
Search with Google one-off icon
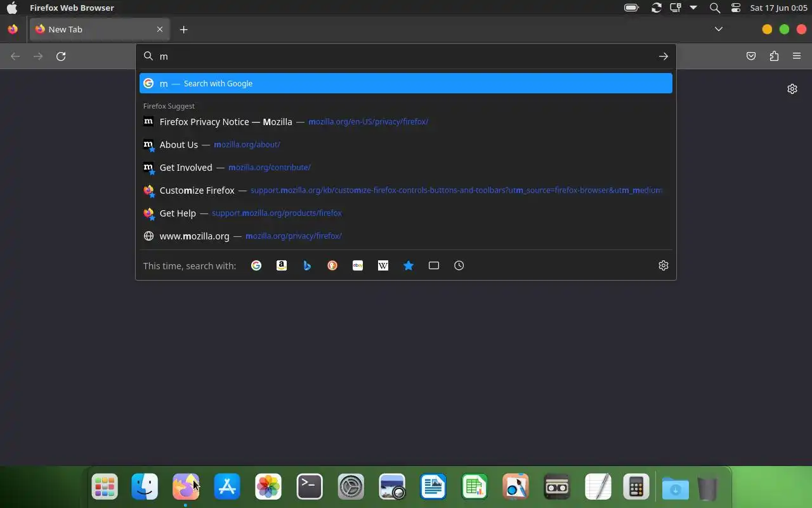(x=256, y=265)
